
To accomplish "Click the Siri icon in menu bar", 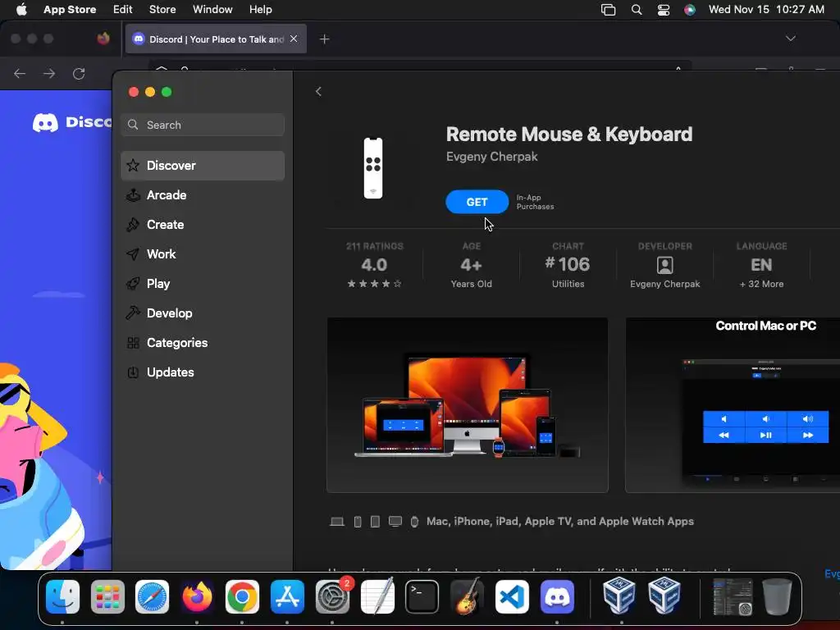I will (690, 10).
